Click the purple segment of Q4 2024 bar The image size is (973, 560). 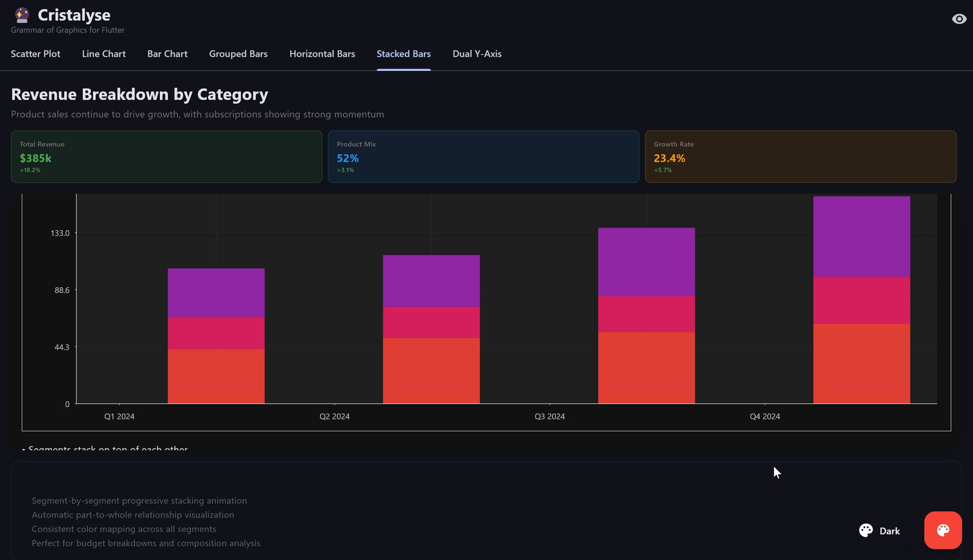[x=861, y=236]
